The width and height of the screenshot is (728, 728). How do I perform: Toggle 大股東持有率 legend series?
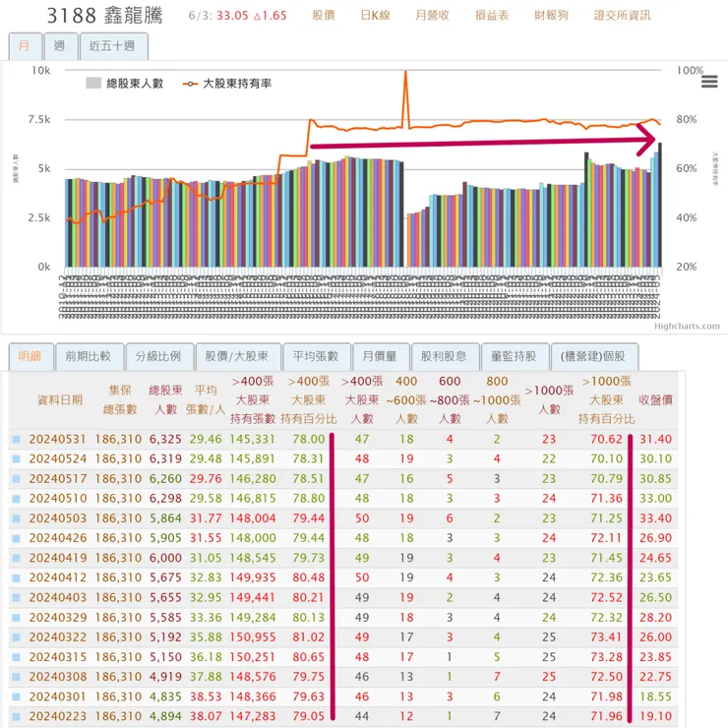tap(227, 84)
